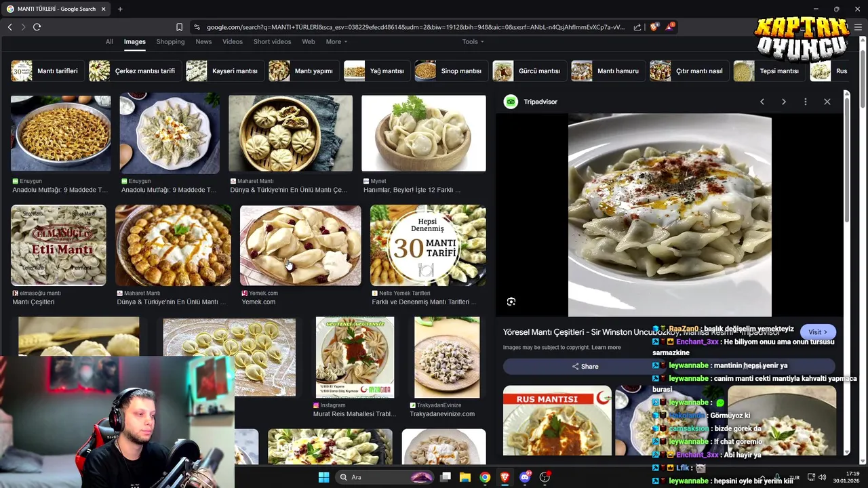Open the Etli Mantı elmasoğlu thumbnail
This screenshot has width=868, height=488.
point(58,245)
